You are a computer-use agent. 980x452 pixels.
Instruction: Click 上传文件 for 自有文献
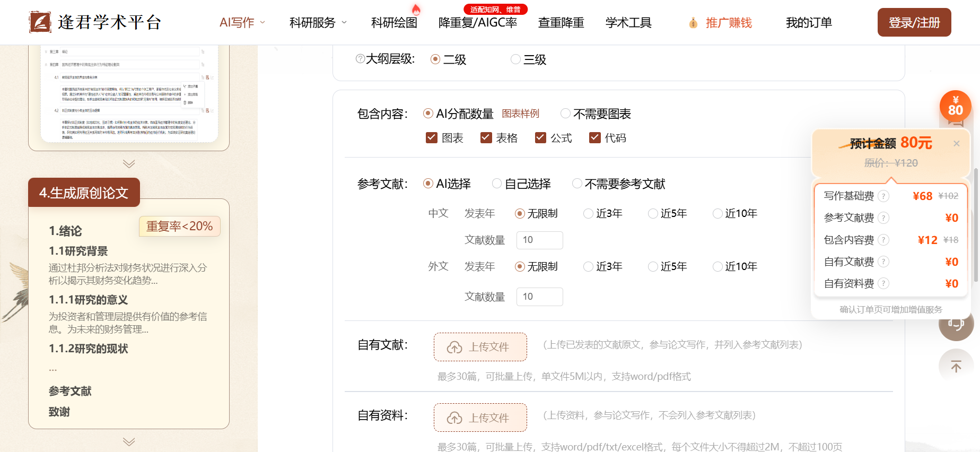(x=480, y=347)
